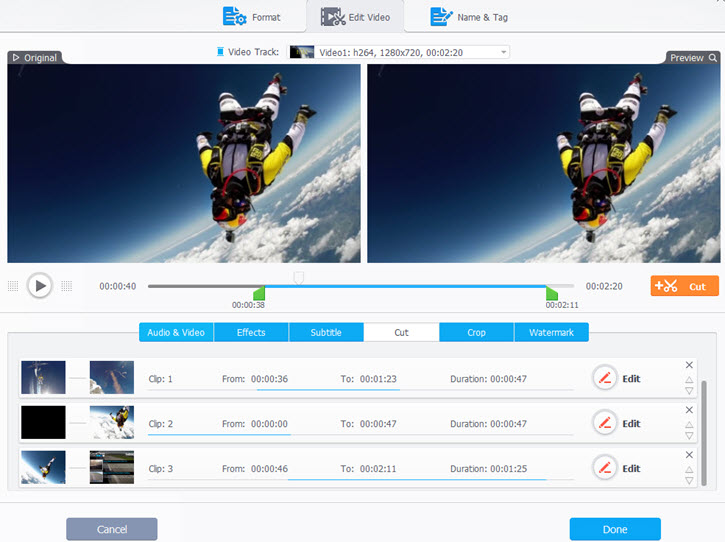Image resolution: width=725 pixels, height=542 pixels.
Task: Move Clip 1 down with arrow
Action: point(689,391)
